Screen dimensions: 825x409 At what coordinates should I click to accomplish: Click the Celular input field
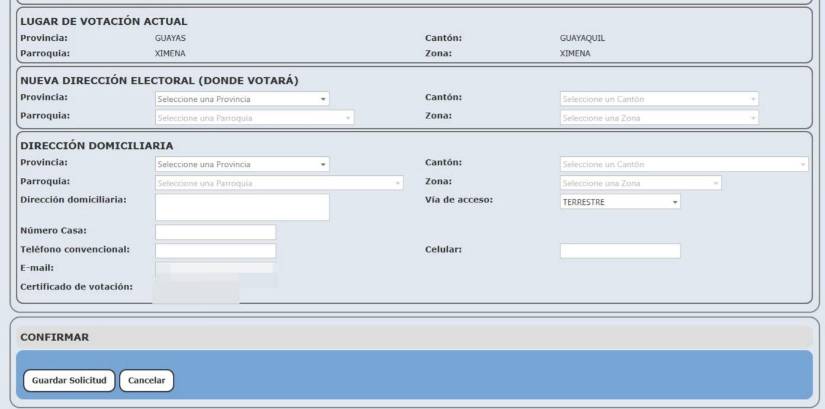620,251
